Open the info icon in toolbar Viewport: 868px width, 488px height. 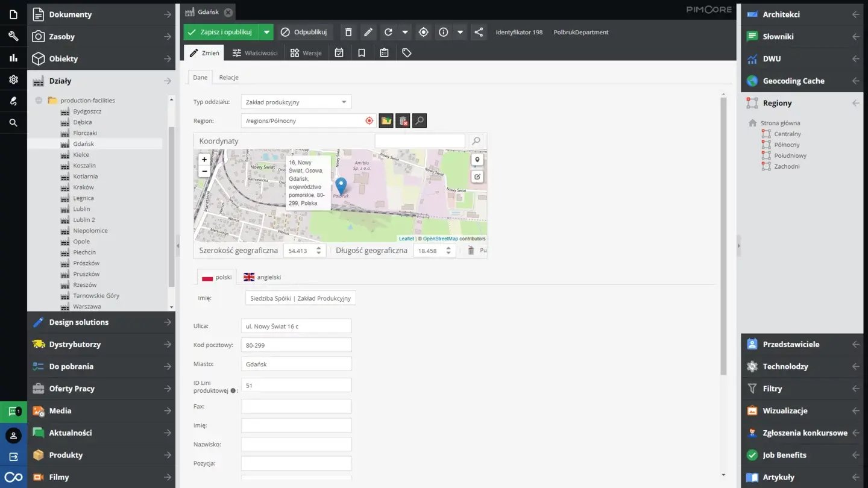444,32
